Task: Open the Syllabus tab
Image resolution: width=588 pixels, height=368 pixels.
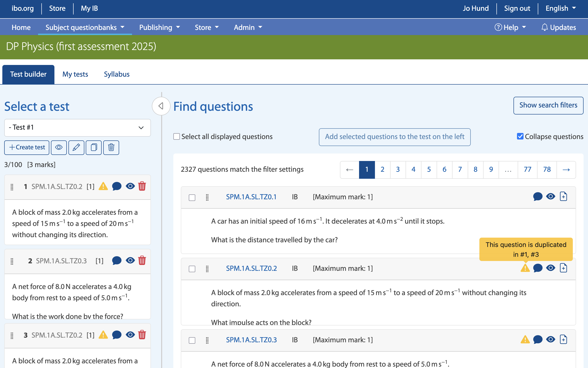Action: [117, 74]
